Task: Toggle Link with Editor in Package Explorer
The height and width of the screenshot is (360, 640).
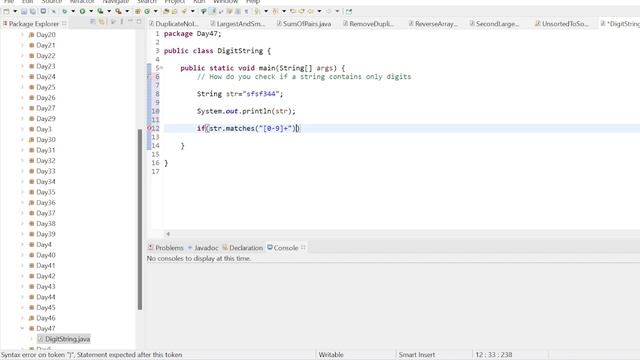Action: 102,22
